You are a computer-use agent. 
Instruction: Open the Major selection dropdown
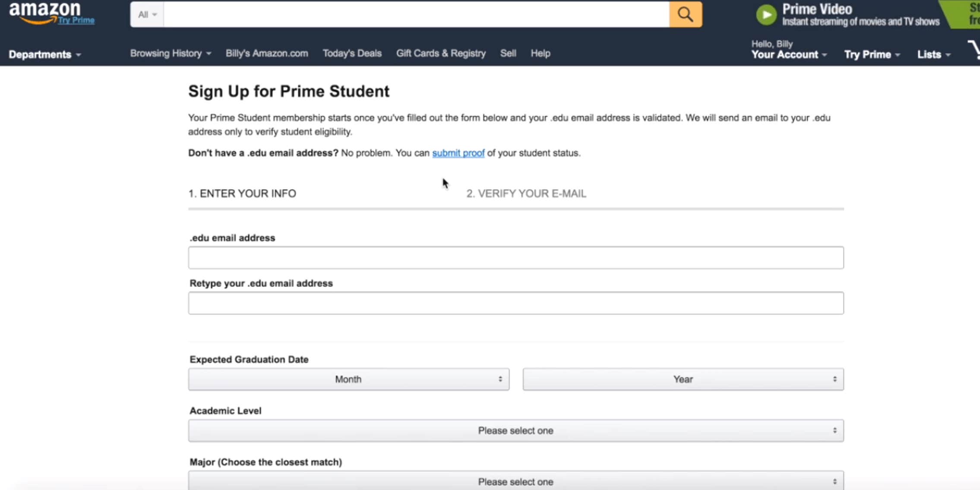[x=515, y=480]
